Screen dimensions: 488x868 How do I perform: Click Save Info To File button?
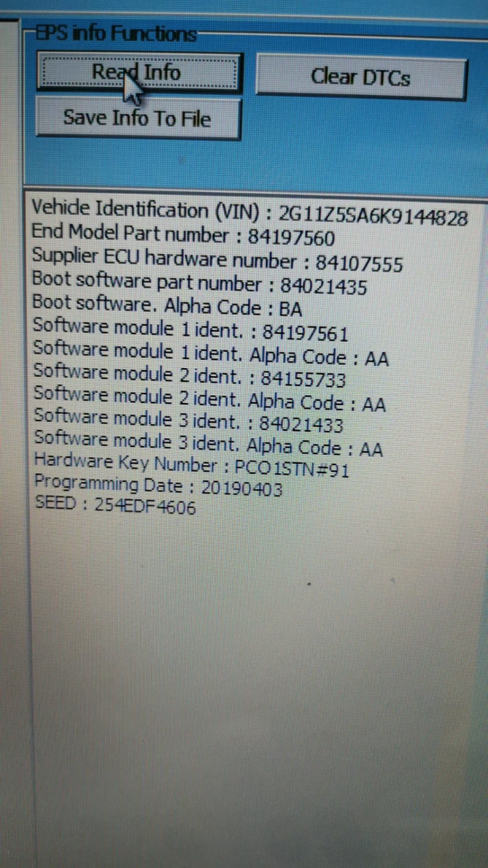(x=138, y=118)
